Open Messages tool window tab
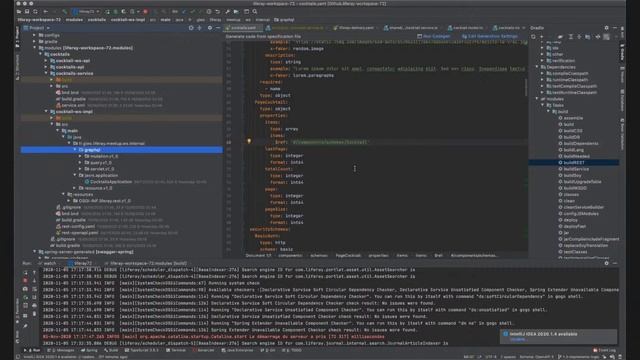Screen dimensions: 640x360 click(x=61, y=350)
